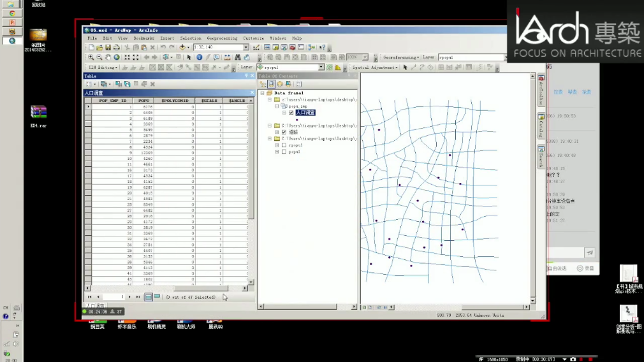Select the Zoom In tool

[91, 57]
